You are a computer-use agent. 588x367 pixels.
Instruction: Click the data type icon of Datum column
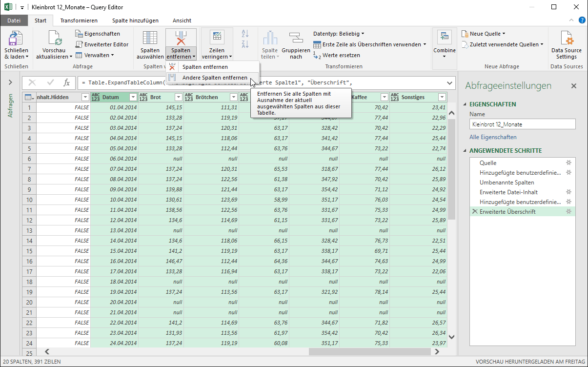click(96, 97)
